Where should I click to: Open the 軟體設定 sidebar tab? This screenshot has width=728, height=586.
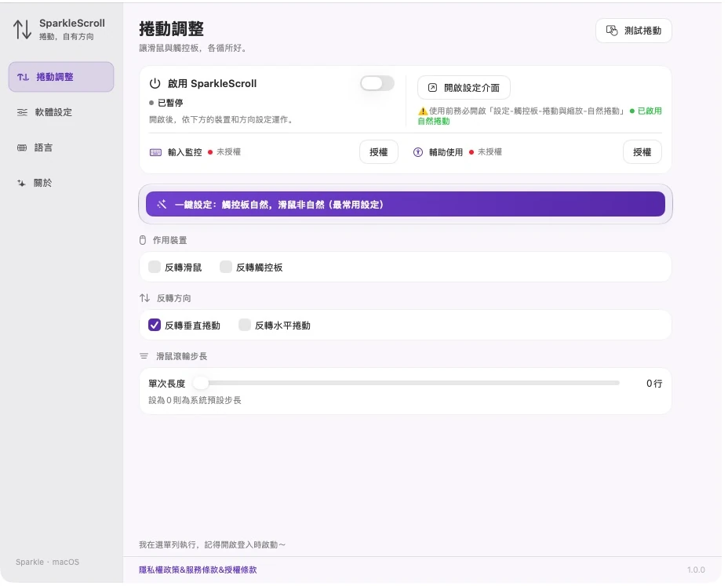61,112
